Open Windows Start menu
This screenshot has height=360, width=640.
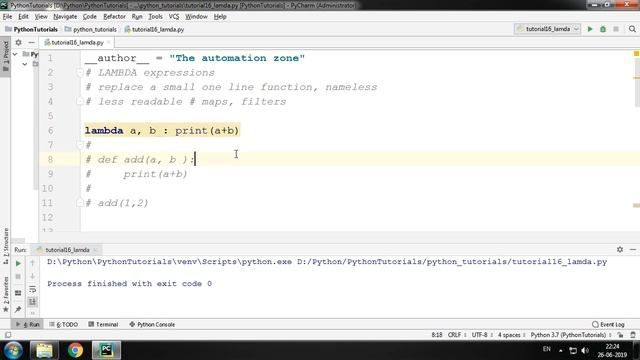(x=13, y=350)
